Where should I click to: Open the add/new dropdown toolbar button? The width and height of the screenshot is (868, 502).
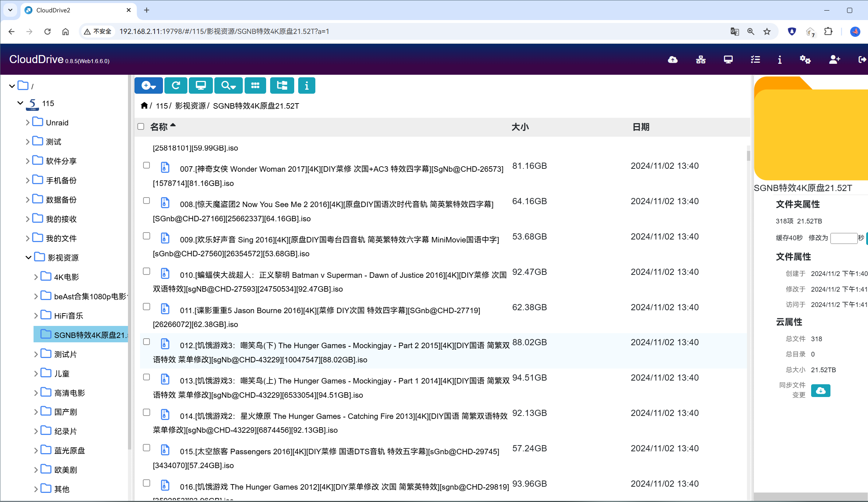point(148,86)
